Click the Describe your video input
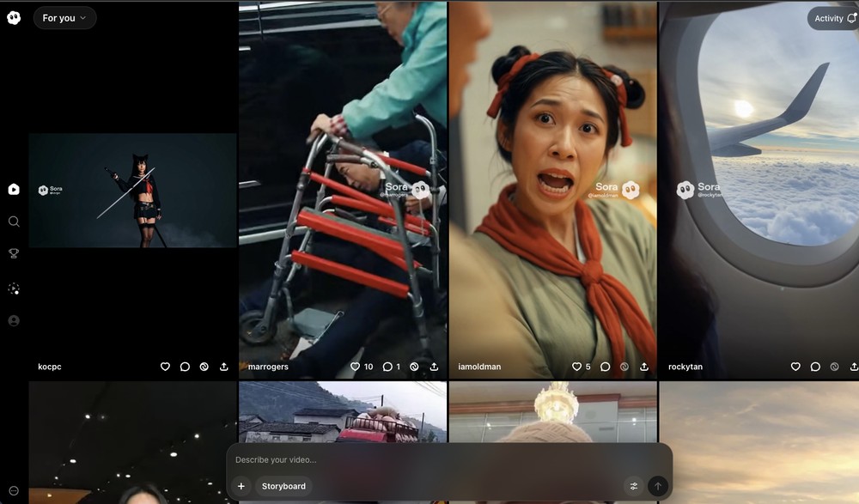 [449, 459]
